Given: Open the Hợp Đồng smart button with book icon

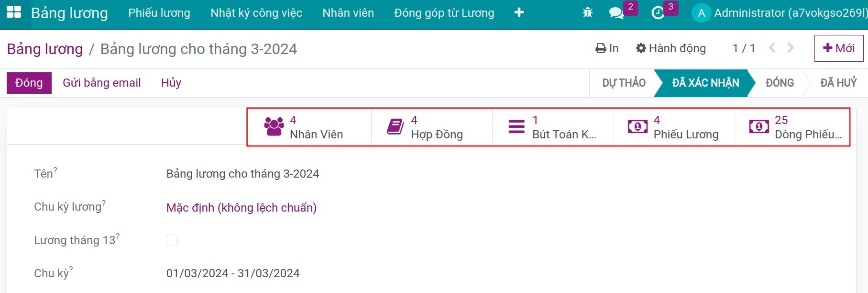Looking at the screenshot, I should coord(430,126).
